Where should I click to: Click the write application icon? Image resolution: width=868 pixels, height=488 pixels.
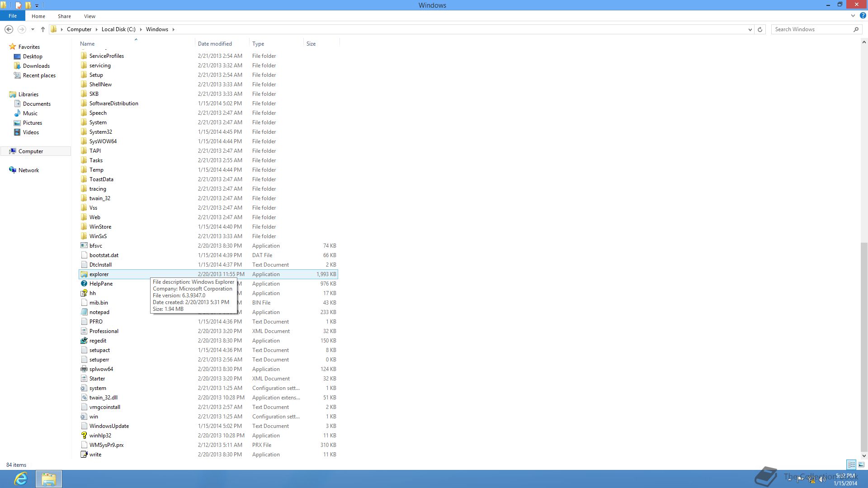coord(84,455)
